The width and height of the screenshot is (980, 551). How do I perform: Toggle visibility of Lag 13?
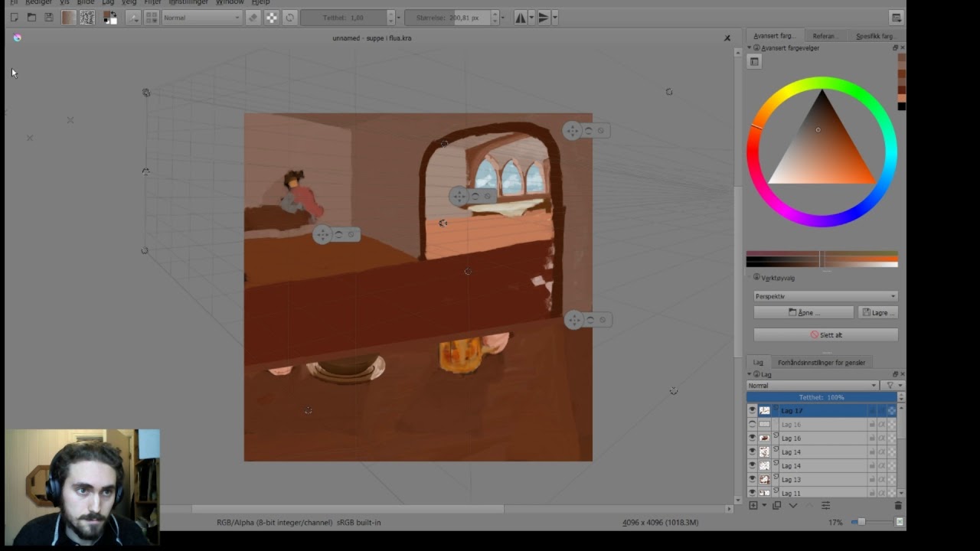point(752,480)
